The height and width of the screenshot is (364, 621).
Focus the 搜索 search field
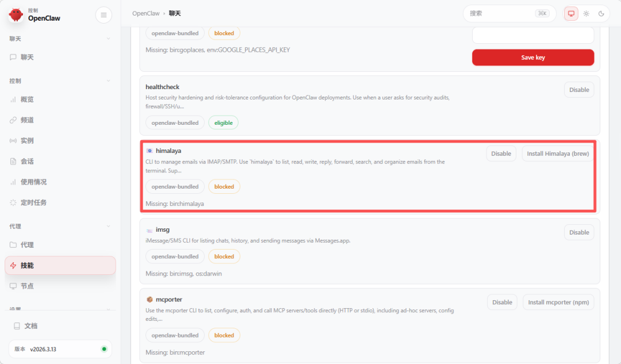509,13
